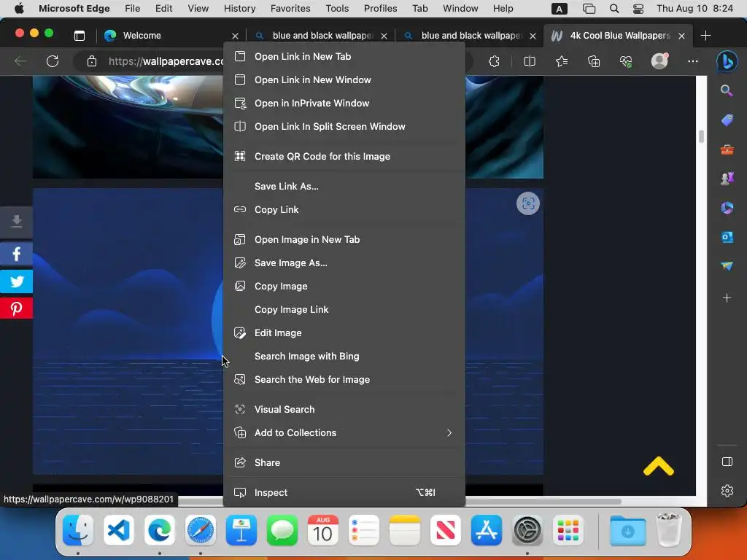Expand the Add to Collections submenu

pyautogui.click(x=344, y=433)
